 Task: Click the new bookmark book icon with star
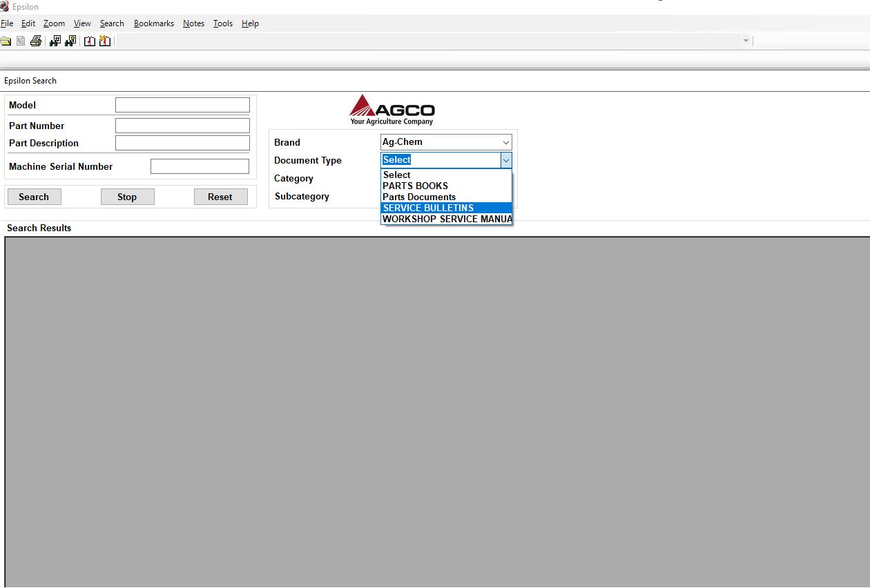[105, 41]
